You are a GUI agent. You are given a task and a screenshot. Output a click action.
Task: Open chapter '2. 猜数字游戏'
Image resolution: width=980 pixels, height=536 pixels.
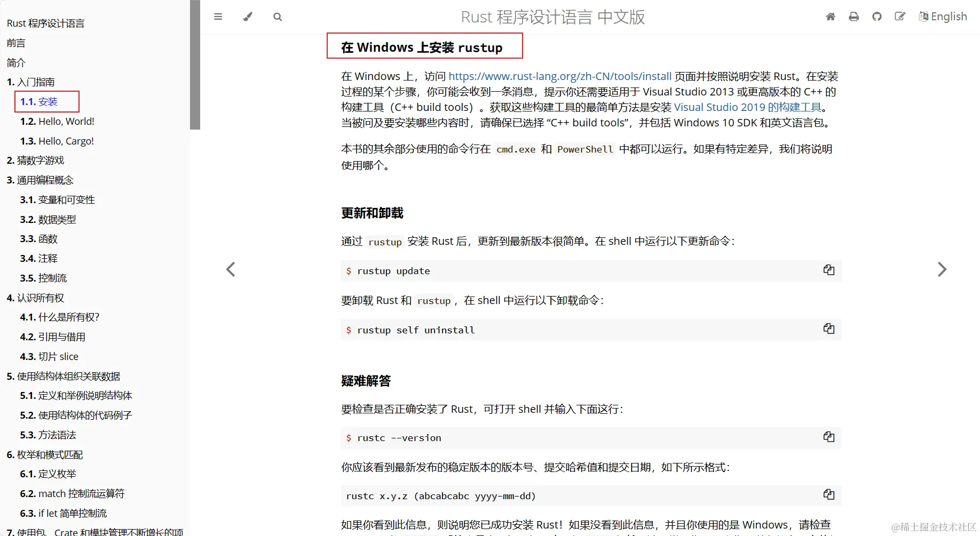35,161
